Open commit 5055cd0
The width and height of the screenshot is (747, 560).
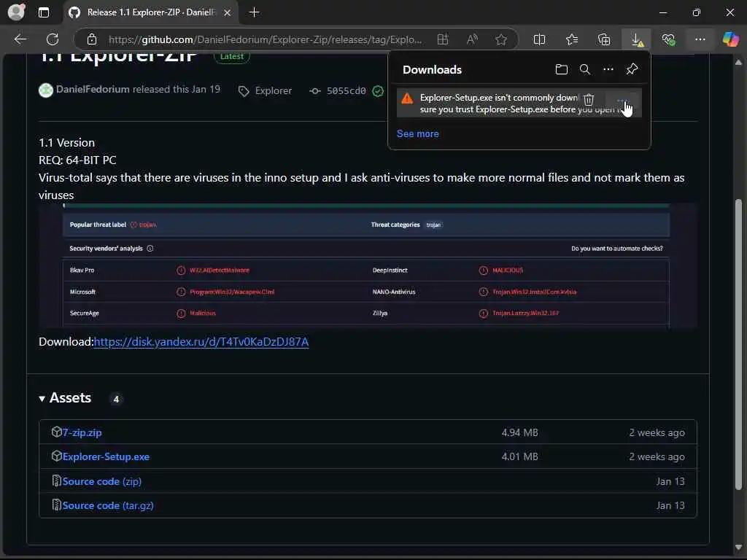[346, 90]
